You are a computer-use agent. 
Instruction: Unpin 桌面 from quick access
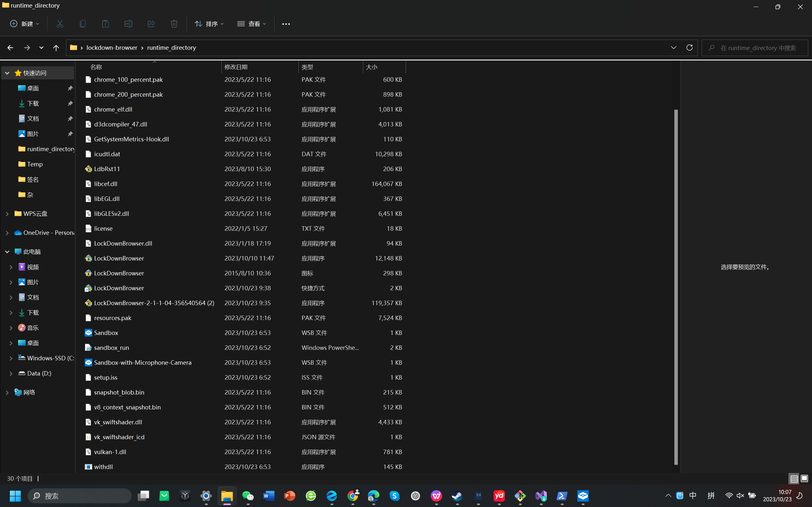tap(70, 88)
